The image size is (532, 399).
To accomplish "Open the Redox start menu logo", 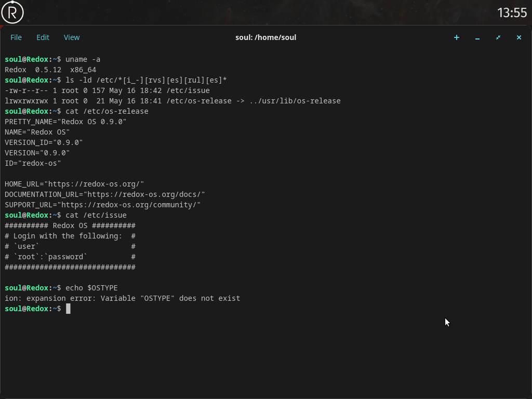I will [x=12, y=12].
